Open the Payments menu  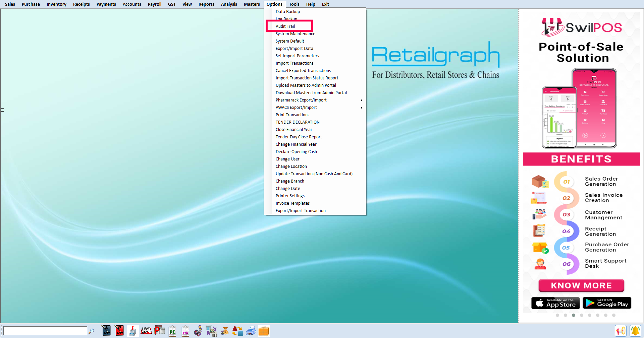pyautogui.click(x=106, y=4)
